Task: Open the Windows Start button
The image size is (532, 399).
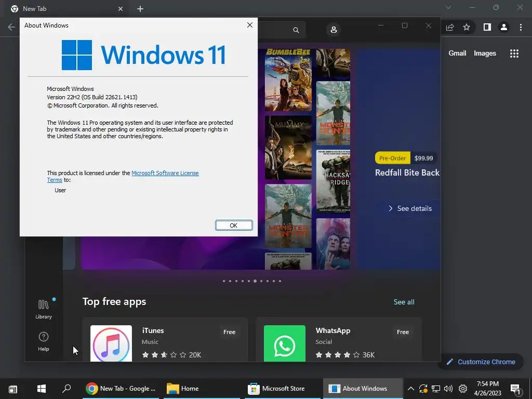Action: coord(42,389)
